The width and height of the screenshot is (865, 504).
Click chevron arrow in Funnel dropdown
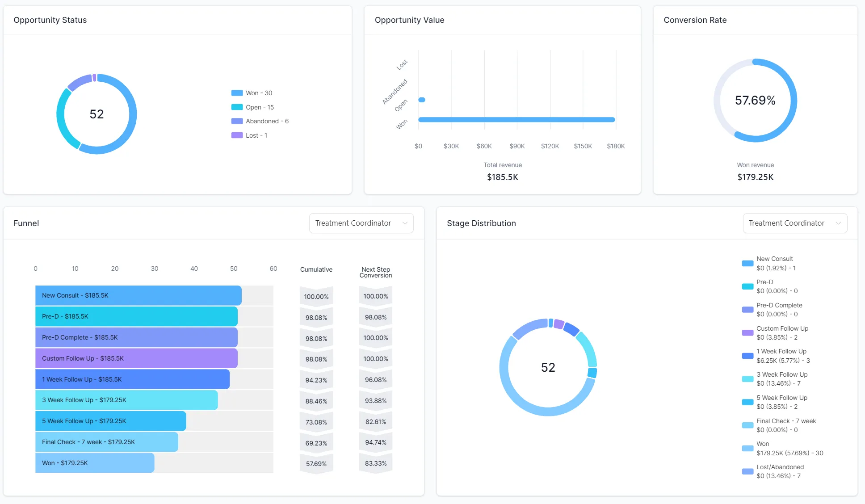click(x=405, y=223)
